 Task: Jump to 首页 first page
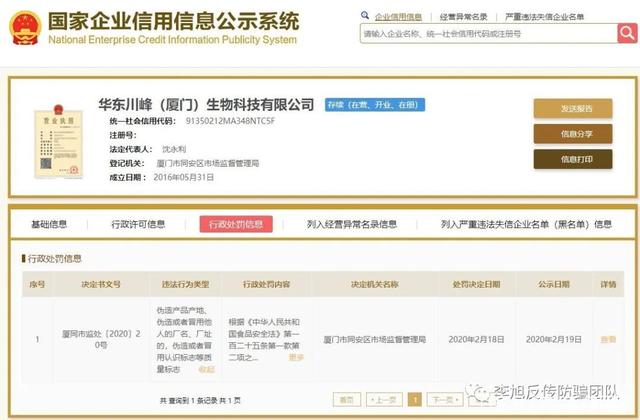click(x=345, y=398)
